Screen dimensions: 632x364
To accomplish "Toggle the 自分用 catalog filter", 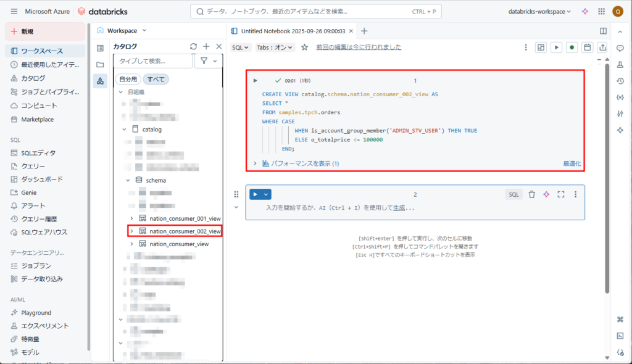I will point(128,79).
